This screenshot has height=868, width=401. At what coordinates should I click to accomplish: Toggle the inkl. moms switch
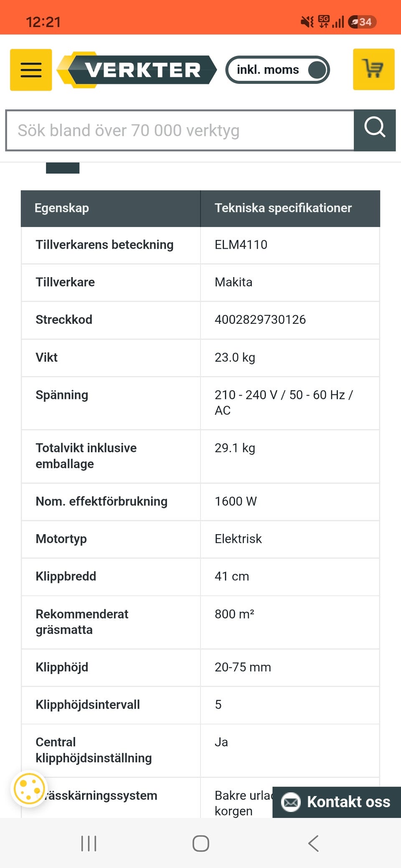[x=278, y=70]
